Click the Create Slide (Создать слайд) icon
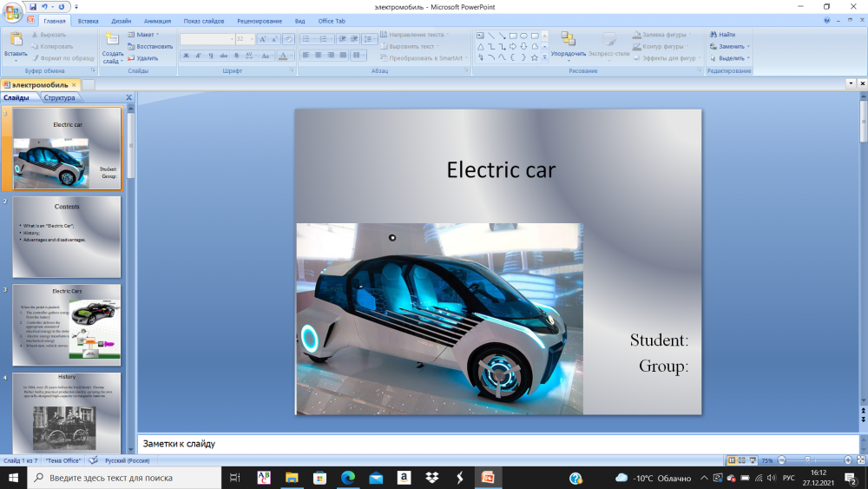The width and height of the screenshot is (868, 489). [x=113, y=40]
